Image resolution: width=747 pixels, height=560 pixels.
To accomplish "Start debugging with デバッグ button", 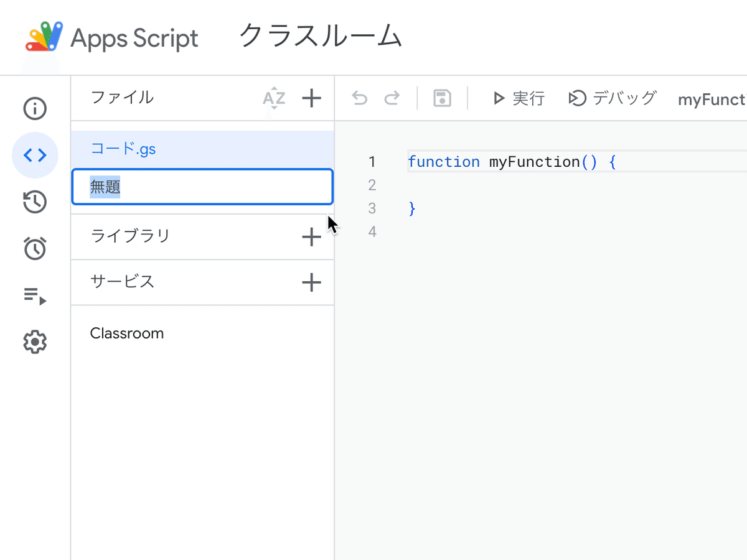I will tap(613, 98).
